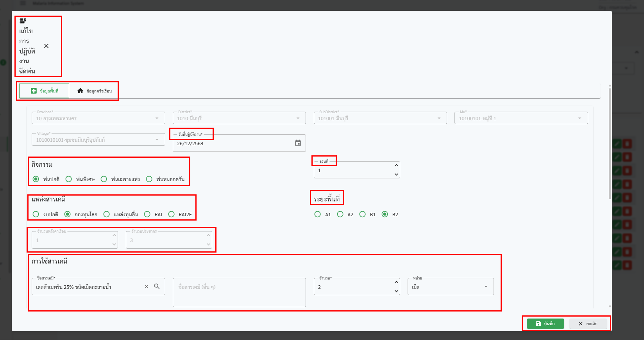644x340 pixels.
Task: Click the ชื่อสารเคมี (อื่น ๆ) text field
Action: pyautogui.click(x=239, y=292)
